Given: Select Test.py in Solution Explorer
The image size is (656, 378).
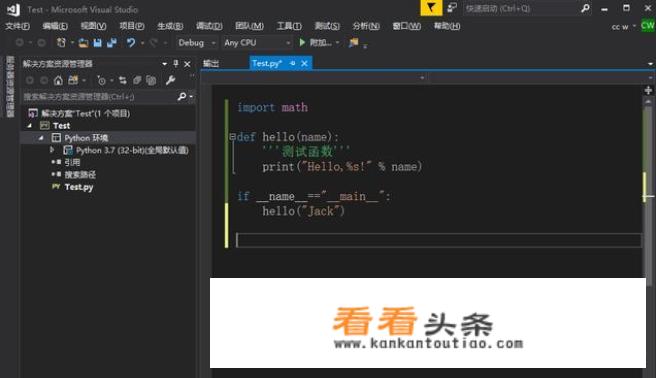Looking at the screenshot, I should pyautogui.click(x=79, y=187).
